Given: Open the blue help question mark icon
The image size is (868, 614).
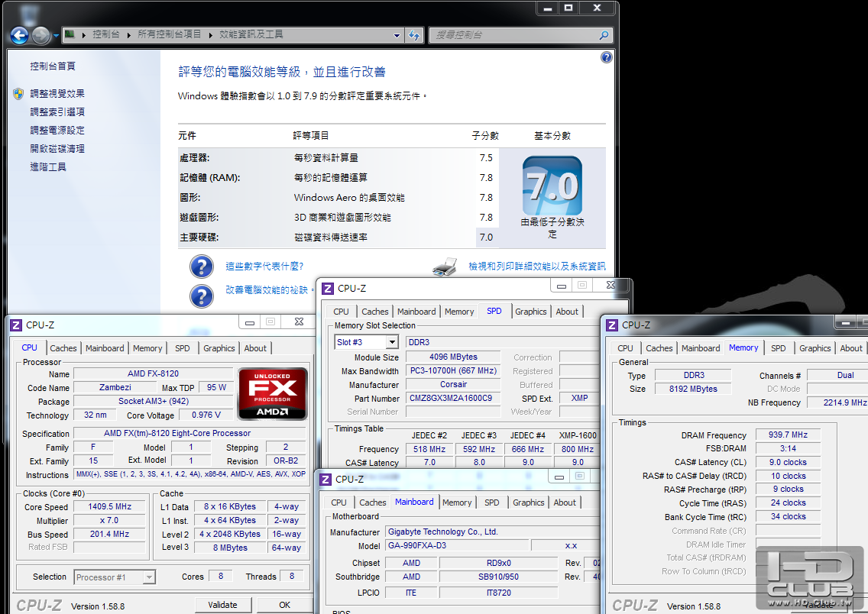Looking at the screenshot, I should pyautogui.click(x=607, y=57).
